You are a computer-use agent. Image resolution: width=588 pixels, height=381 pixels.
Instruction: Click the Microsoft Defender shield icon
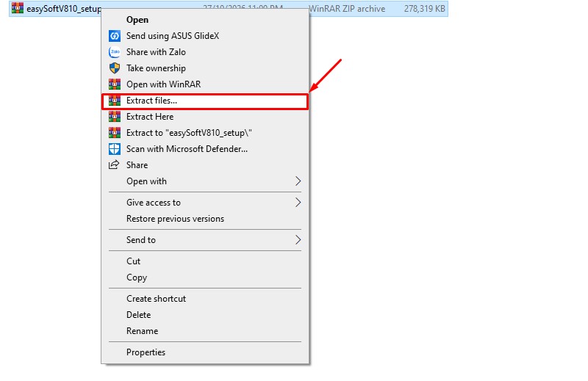(x=115, y=149)
